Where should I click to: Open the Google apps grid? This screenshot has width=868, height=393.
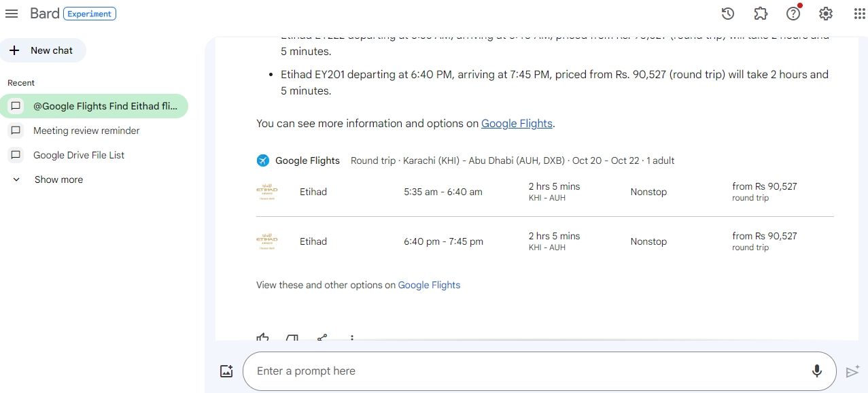858,13
